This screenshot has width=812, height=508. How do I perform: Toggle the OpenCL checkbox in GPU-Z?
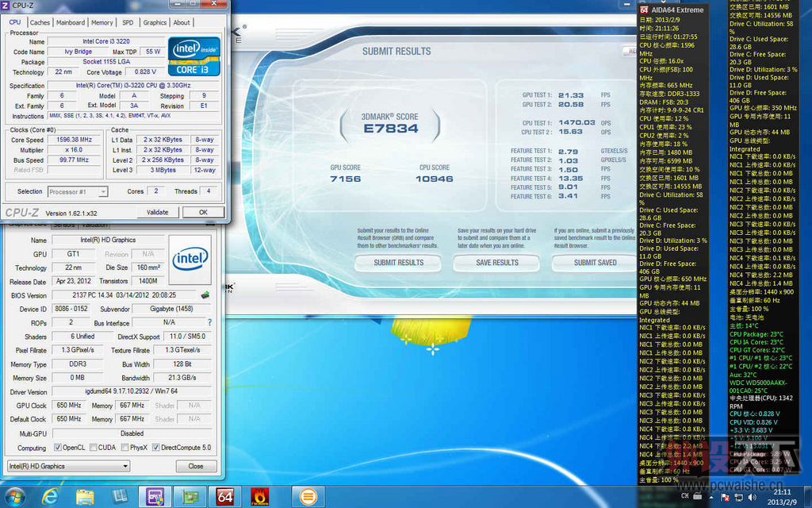pos(57,448)
